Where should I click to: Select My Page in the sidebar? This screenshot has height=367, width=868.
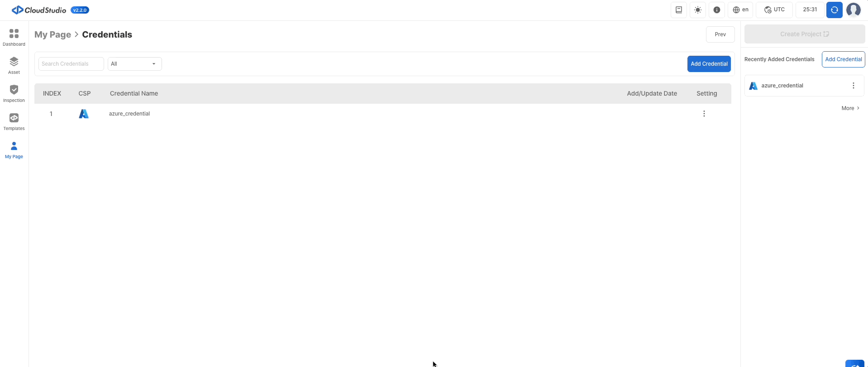point(14,150)
